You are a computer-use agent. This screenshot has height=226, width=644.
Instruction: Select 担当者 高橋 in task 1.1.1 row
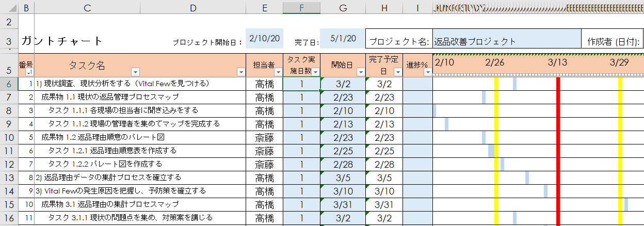[264, 110]
